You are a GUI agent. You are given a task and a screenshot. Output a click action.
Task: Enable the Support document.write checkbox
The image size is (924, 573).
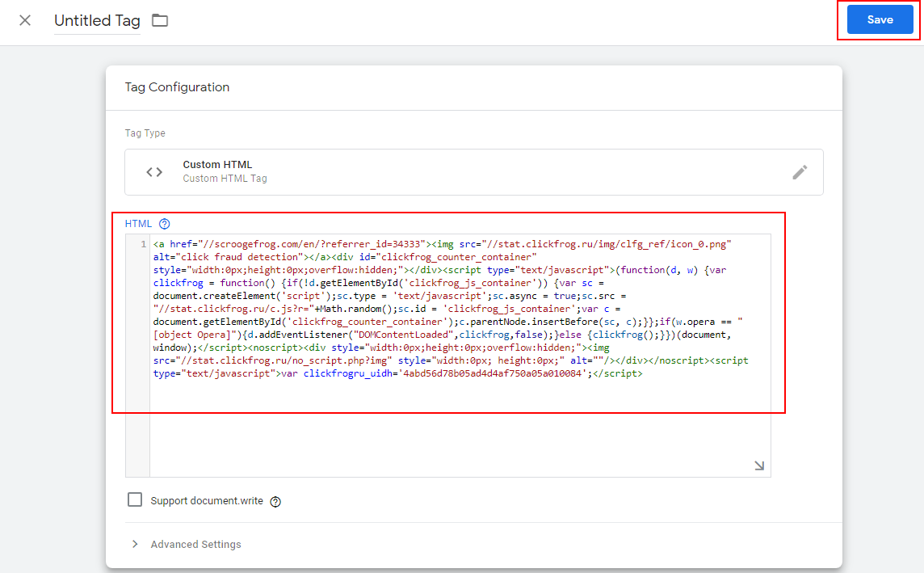(135, 500)
